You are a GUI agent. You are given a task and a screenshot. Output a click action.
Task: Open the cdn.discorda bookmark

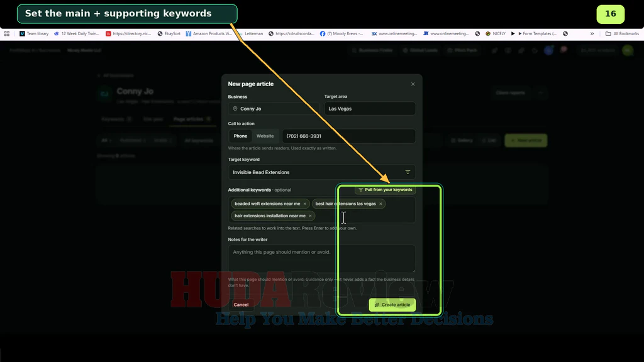coord(291,34)
